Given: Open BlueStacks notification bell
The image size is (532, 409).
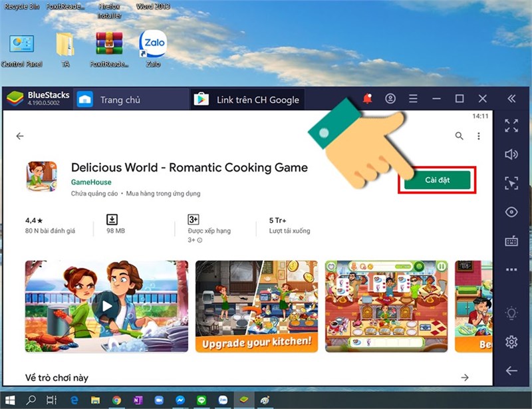Looking at the screenshot, I should click(x=367, y=99).
